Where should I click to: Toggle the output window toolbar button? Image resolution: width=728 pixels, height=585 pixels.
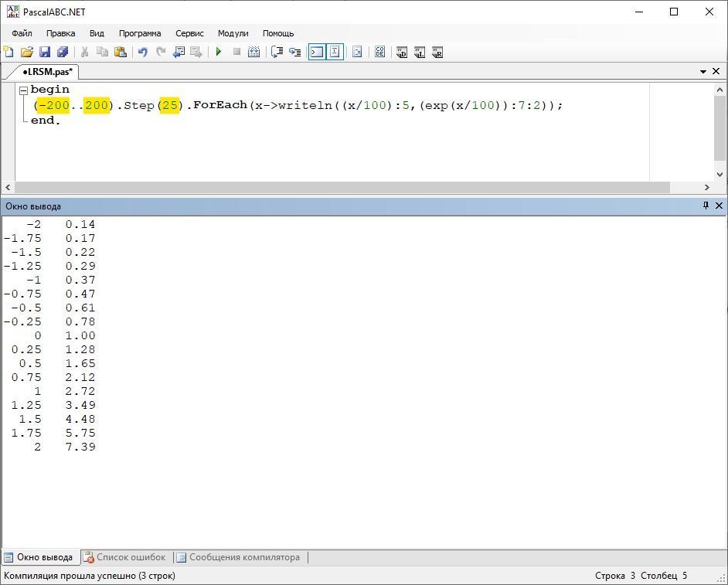pyautogui.click(x=317, y=52)
